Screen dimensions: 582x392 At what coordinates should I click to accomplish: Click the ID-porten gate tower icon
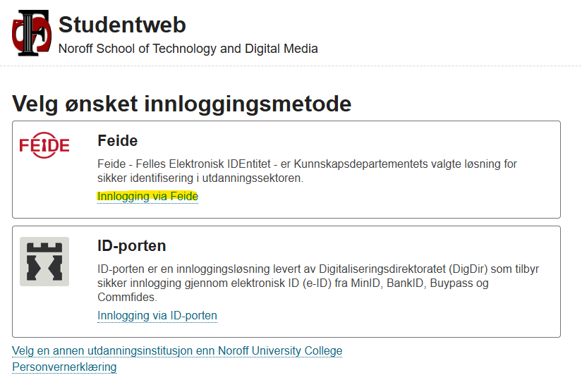44,262
